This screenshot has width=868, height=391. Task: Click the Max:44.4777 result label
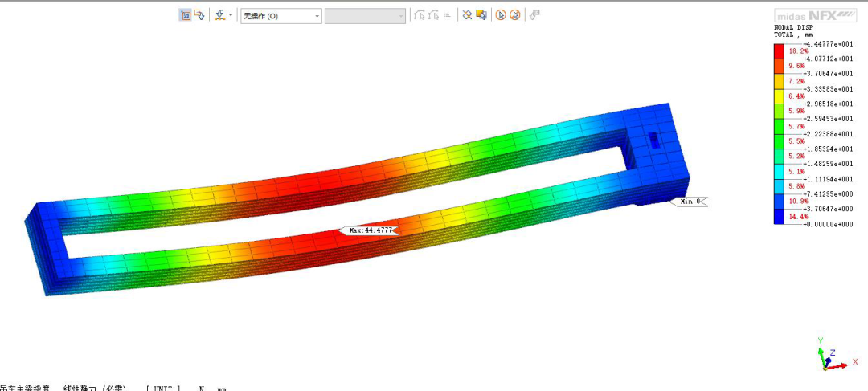tap(369, 230)
